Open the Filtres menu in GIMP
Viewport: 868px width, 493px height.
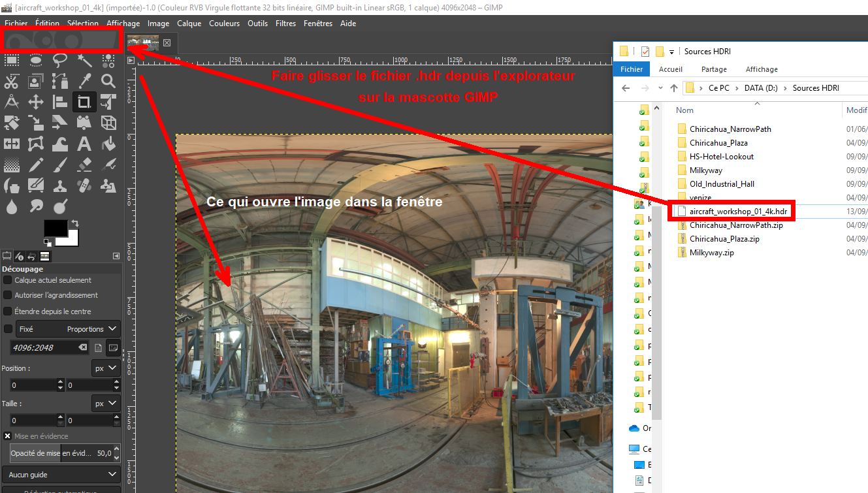coord(285,24)
